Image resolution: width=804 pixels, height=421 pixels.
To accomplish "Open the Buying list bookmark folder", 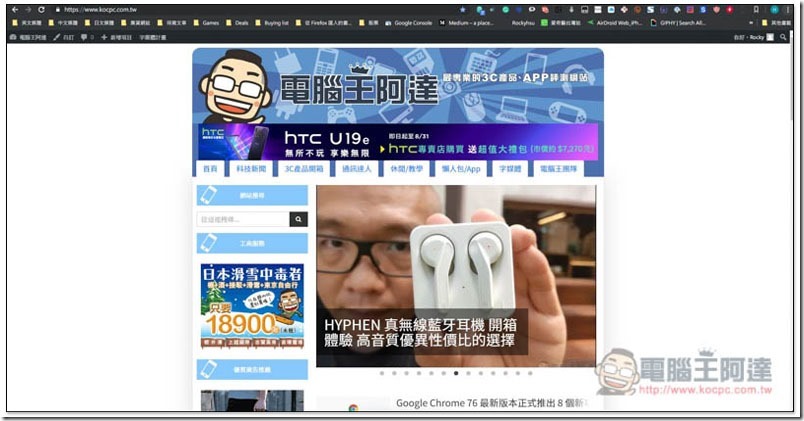I will click(272, 23).
